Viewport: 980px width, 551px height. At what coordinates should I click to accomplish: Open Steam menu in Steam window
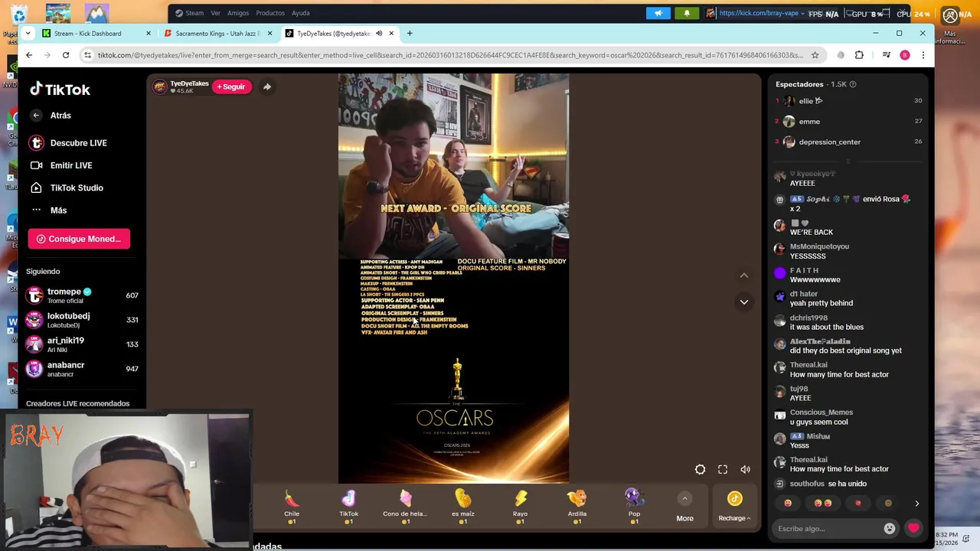[194, 13]
